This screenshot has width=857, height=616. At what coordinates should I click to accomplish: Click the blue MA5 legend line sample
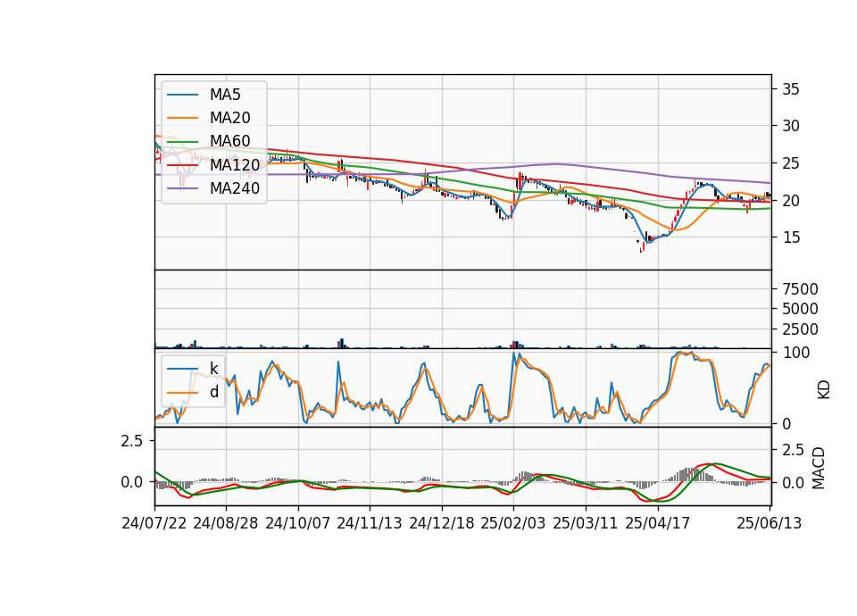[182, 95]
